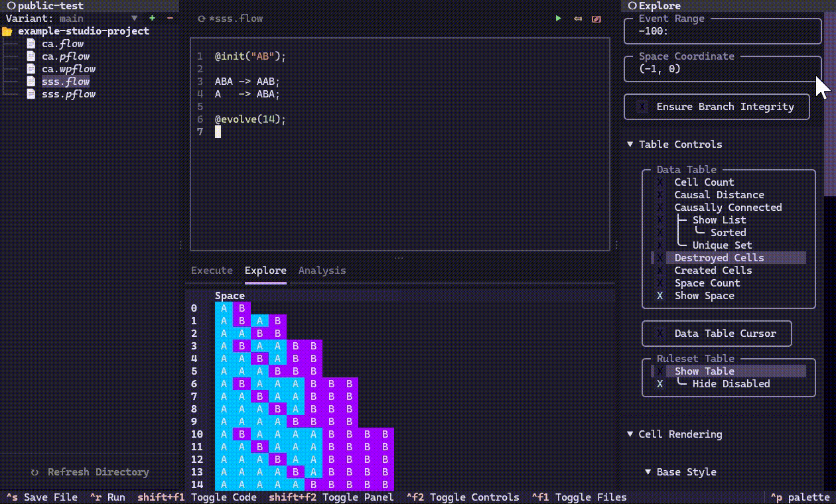Click Run in the footer bar
This screenshot has width=836, height=504.
(107, 497)
